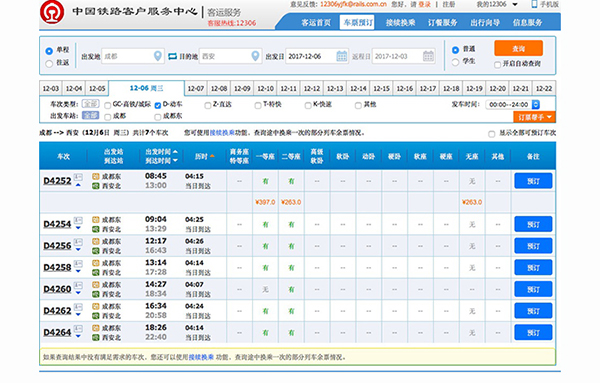
Task: Open the stop-list icon beside train D4254
Action: tap(78, 220)
